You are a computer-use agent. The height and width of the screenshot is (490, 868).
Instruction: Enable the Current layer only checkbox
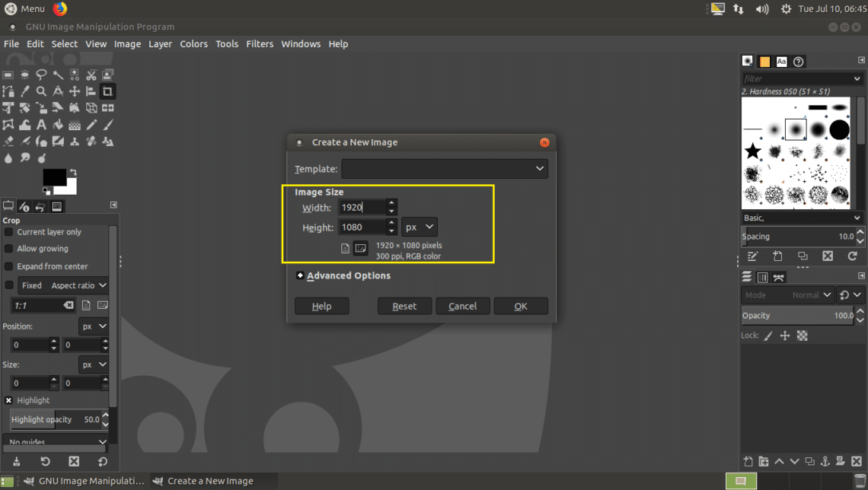pos(9,232)
